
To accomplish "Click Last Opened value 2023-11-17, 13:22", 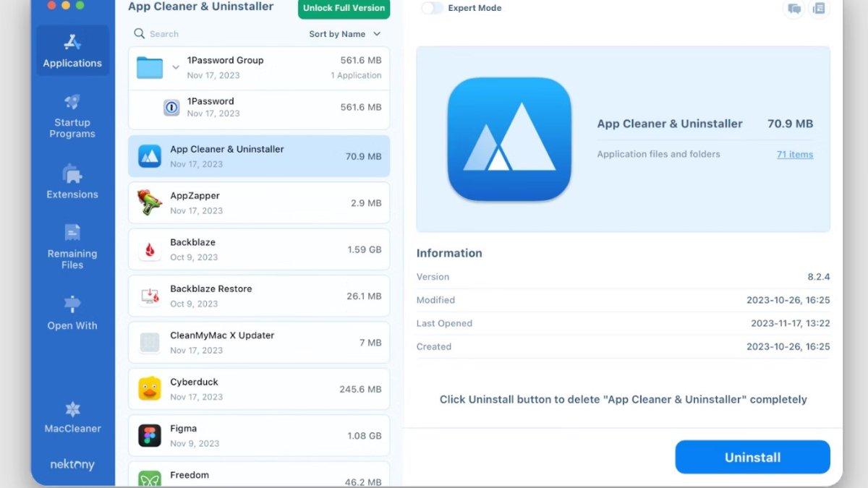I will click(x=791, y=323).
